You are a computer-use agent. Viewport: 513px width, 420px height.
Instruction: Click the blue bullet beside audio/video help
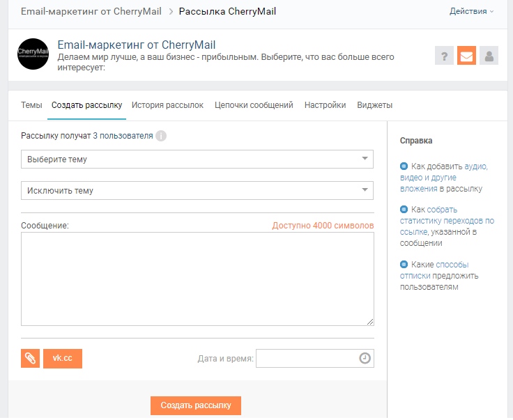tap(404, 166)
